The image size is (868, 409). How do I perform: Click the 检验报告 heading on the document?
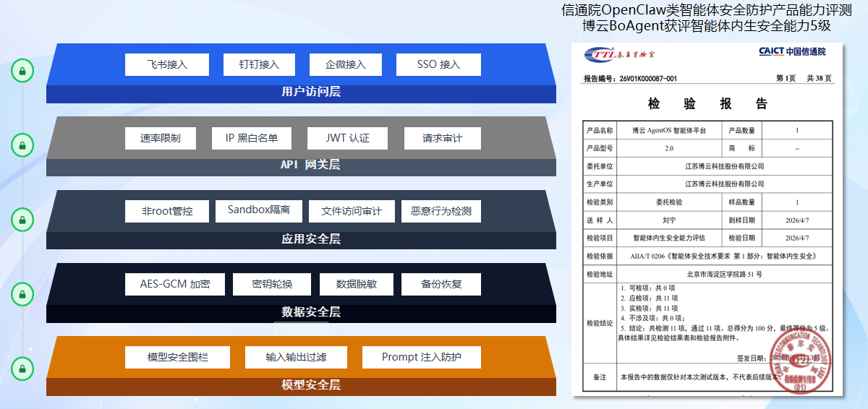707,104
